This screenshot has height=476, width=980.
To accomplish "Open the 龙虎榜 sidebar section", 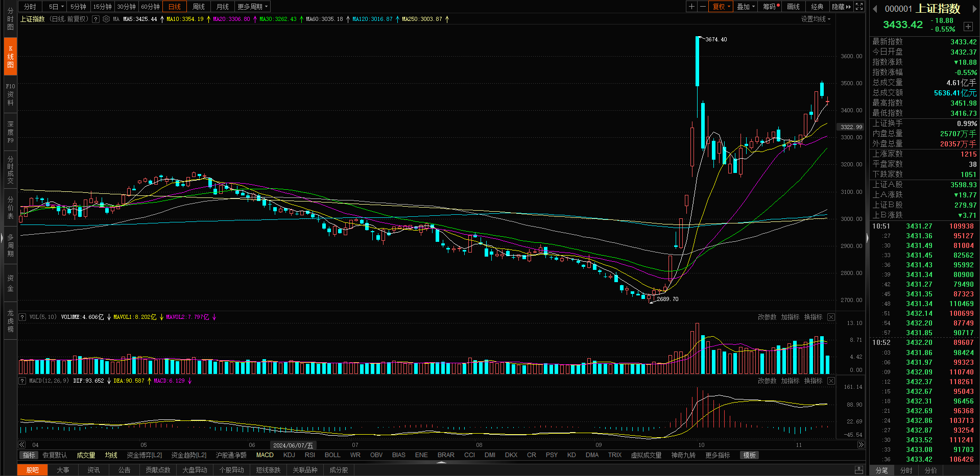I will click(10, 320).
